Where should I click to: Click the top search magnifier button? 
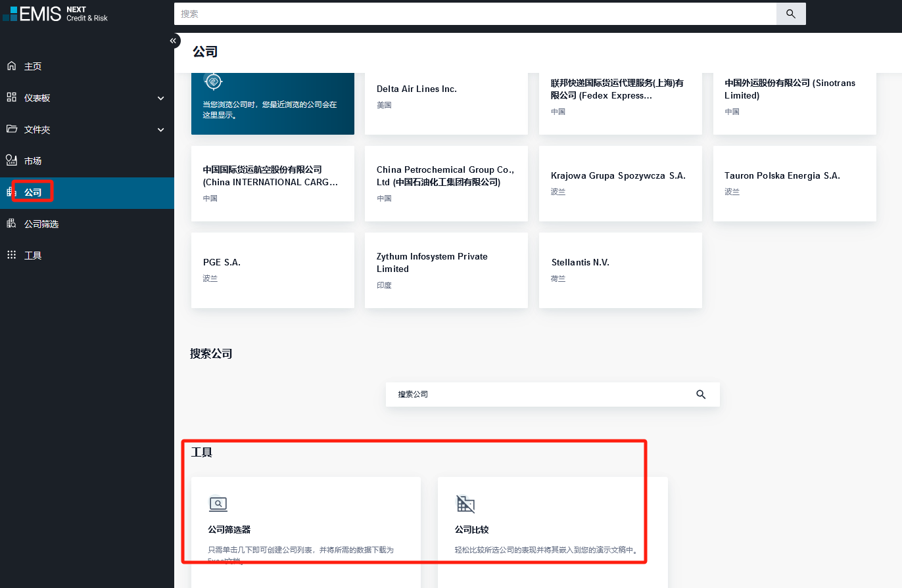(791, 14)
